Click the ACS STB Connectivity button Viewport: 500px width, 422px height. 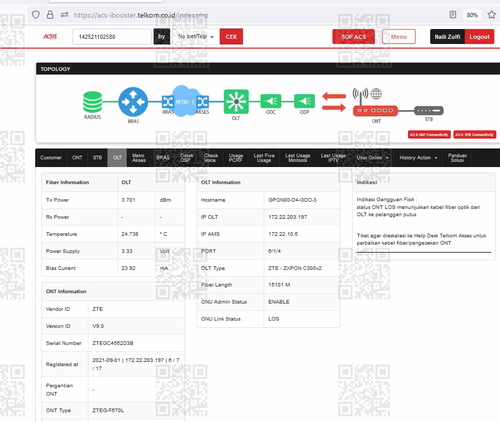(475, 135)
